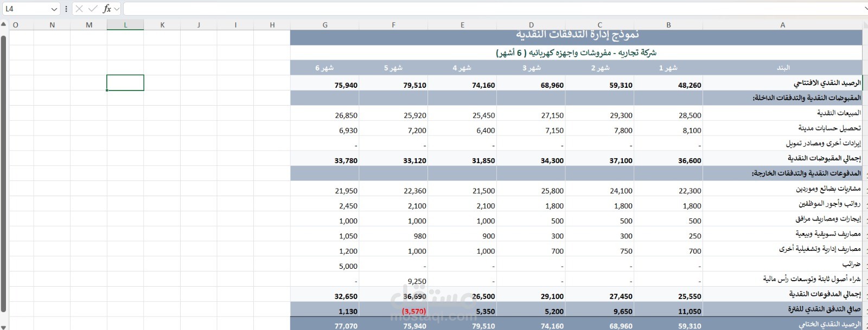This screenshot has height=330, width=868.
Task: Open the Name Box dropdown arrow
Action: pyautogui.click(x=54, y=9)
